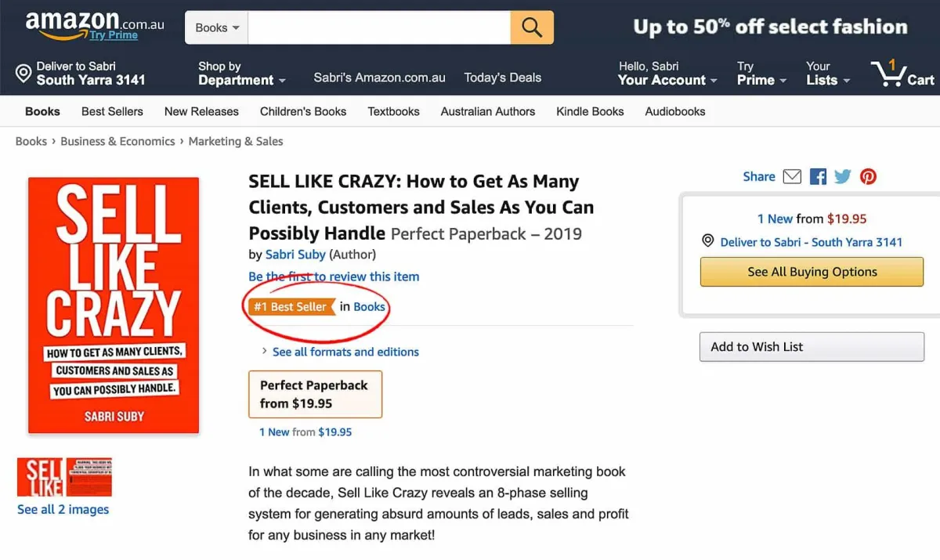Share the book on Facebook

pyautogui.click(x=818, y=176)
